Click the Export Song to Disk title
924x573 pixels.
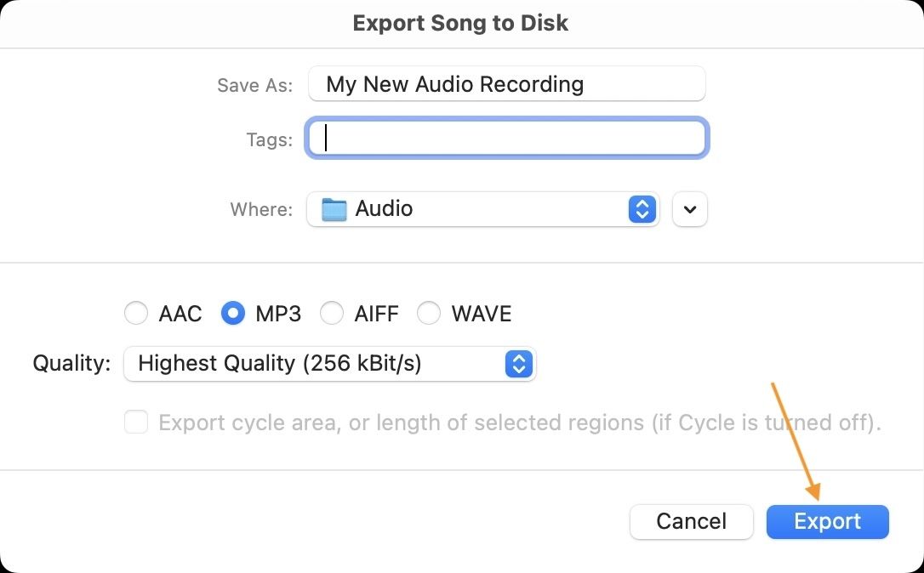pyautogui.click(x=460, y=23)
